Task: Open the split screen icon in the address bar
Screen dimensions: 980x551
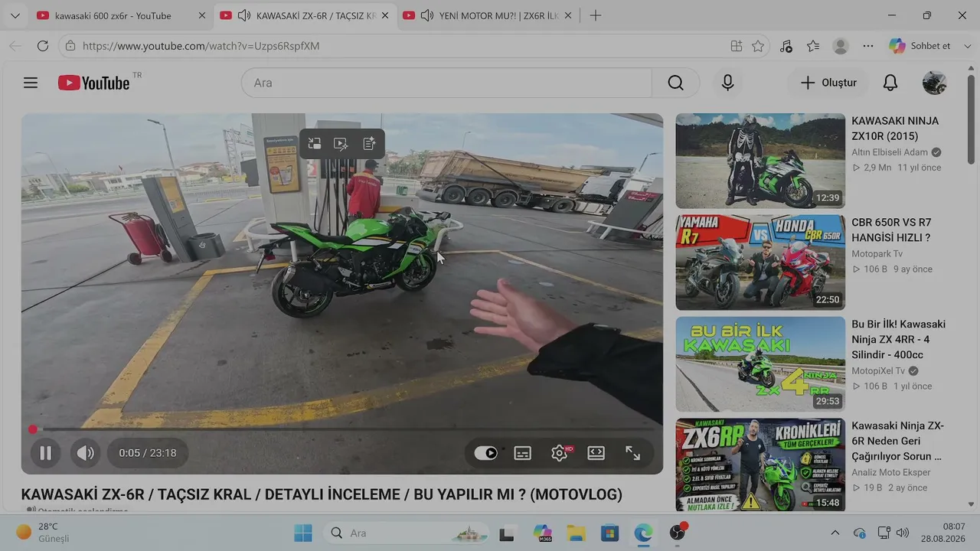Action: pyautogui.click(x=737, y=46)
